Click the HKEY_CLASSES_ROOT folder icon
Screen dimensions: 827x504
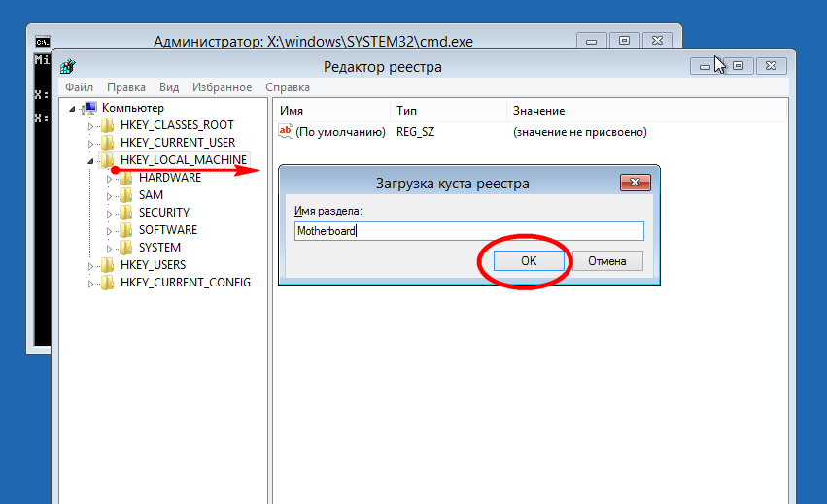pyautogui.click(x=107, y=125)
